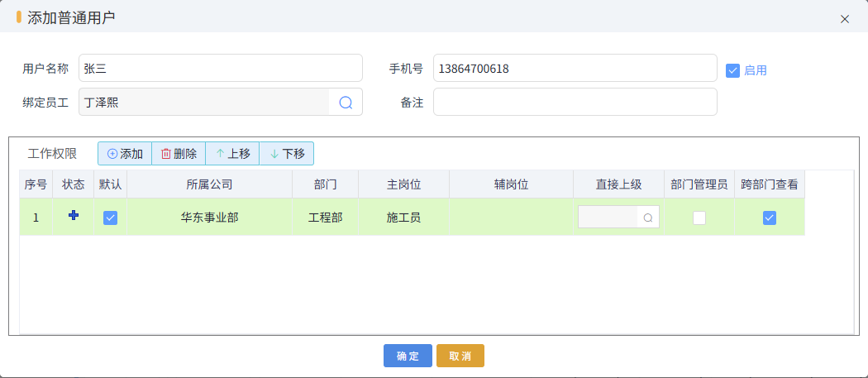Click the 绑定员工 field showing 丁泽熙

[x=203, y=102]
